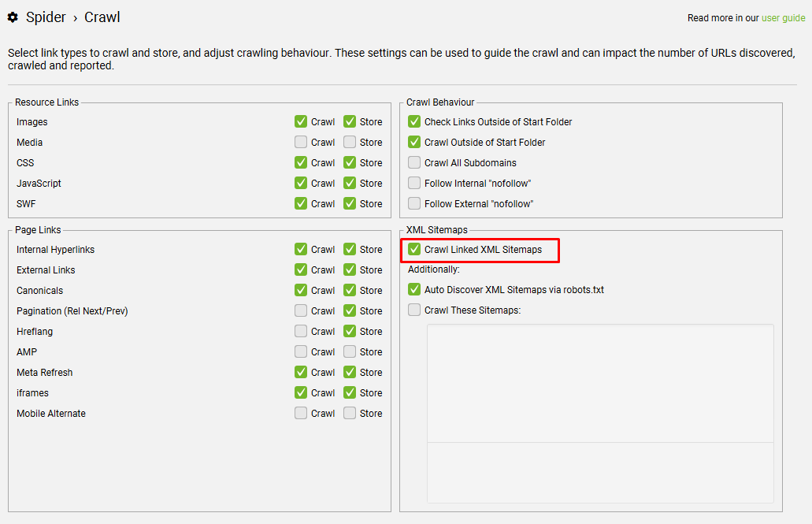Enable Store for AMP links

point(349,351)
